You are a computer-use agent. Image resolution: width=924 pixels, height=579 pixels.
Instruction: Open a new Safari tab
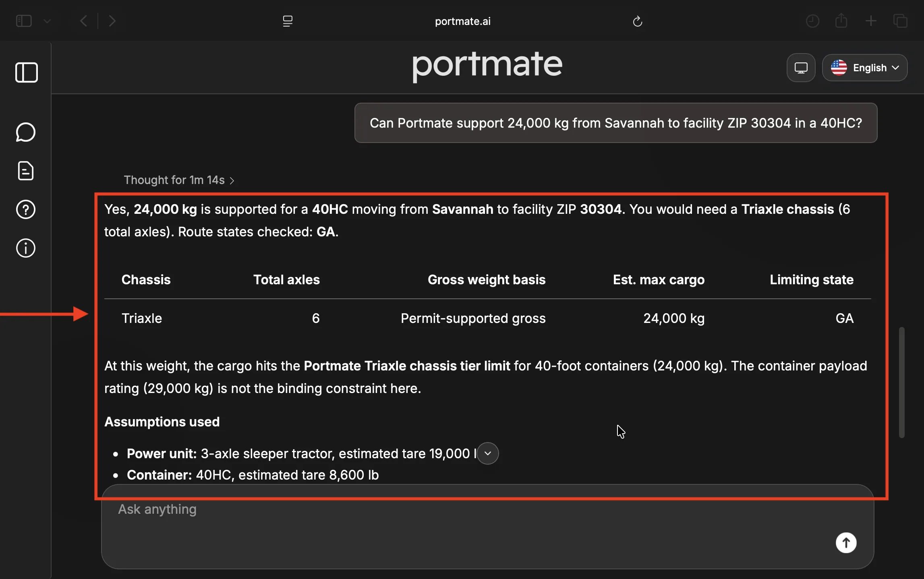click(871, 21)
